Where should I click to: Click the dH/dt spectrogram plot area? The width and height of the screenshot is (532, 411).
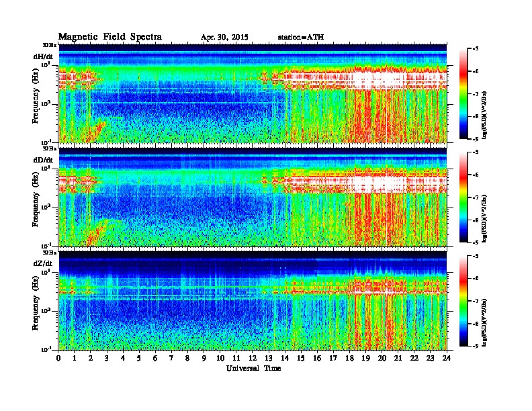[x=253, y=93]
